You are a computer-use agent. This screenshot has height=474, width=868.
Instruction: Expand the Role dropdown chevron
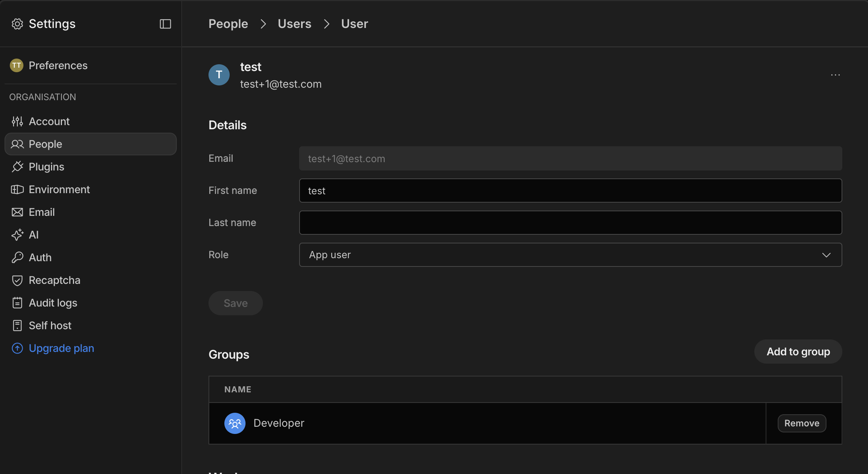point(826,255)
